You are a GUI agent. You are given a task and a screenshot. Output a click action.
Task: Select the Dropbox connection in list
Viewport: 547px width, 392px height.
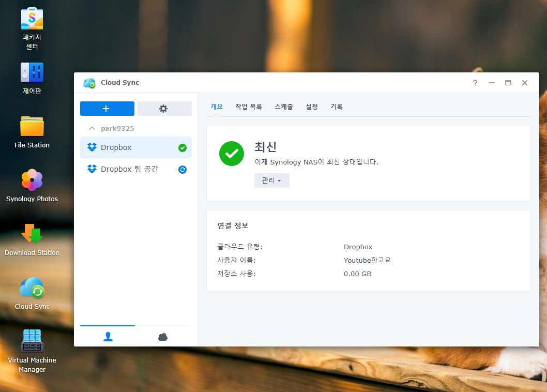coord(116,147)
